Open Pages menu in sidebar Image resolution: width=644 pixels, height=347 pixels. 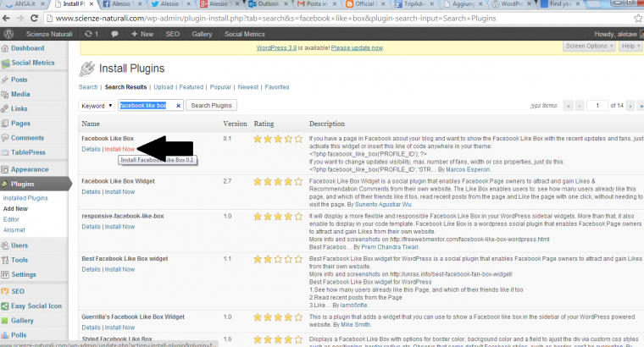(x=20, y=123)
